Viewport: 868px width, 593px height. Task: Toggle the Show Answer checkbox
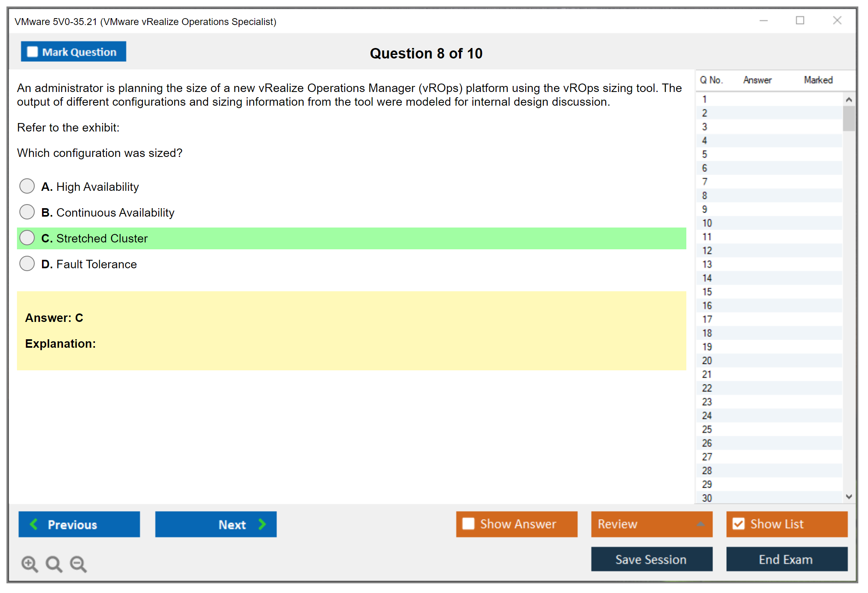(468, 524)
